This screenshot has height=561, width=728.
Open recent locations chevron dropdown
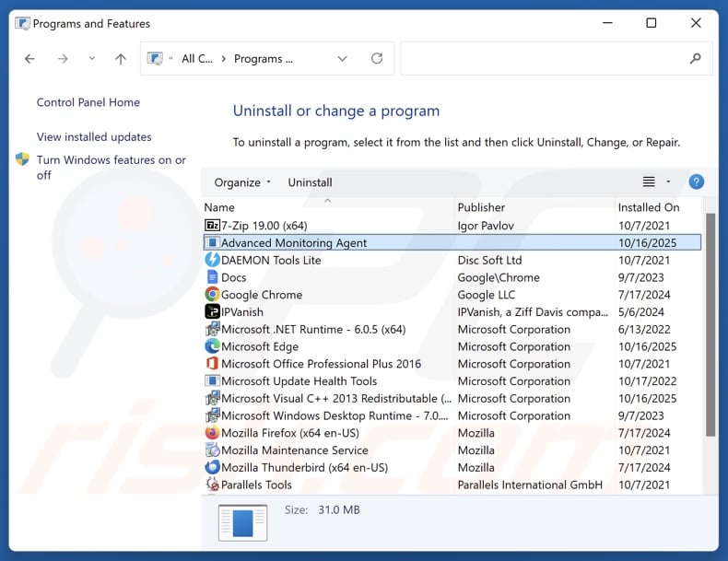(x=91, y=59)
